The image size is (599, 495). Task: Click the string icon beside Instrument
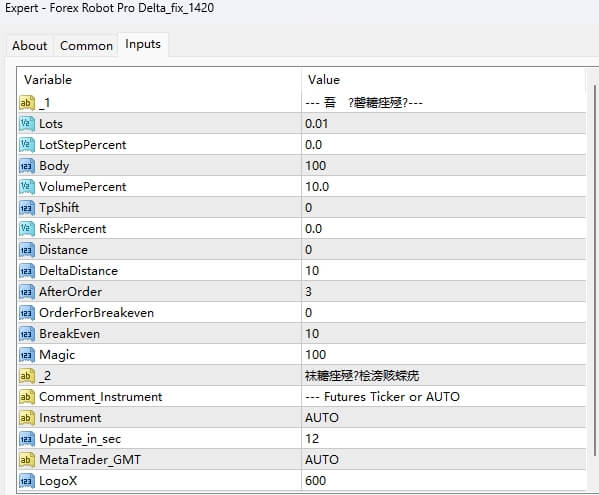click(x=27, y=418)
